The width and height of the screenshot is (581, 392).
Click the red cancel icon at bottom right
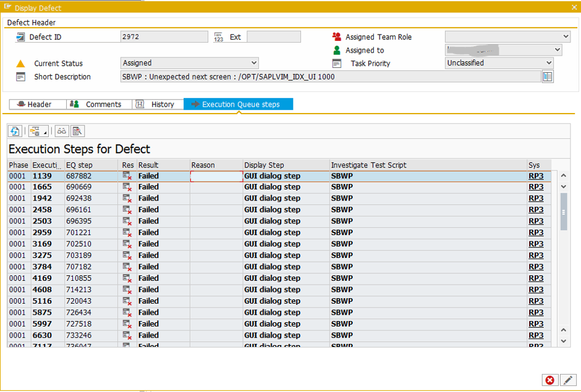(x=549, y=380)
